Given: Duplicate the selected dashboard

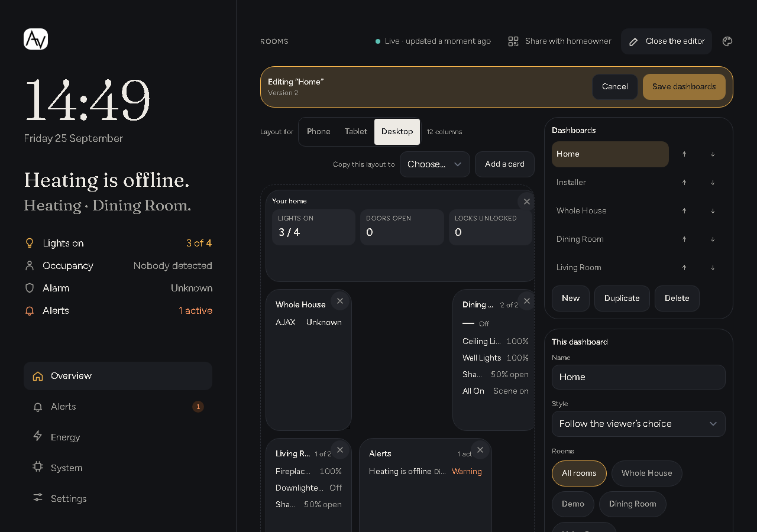Looking at the screenshot, I should click(622, 299).
